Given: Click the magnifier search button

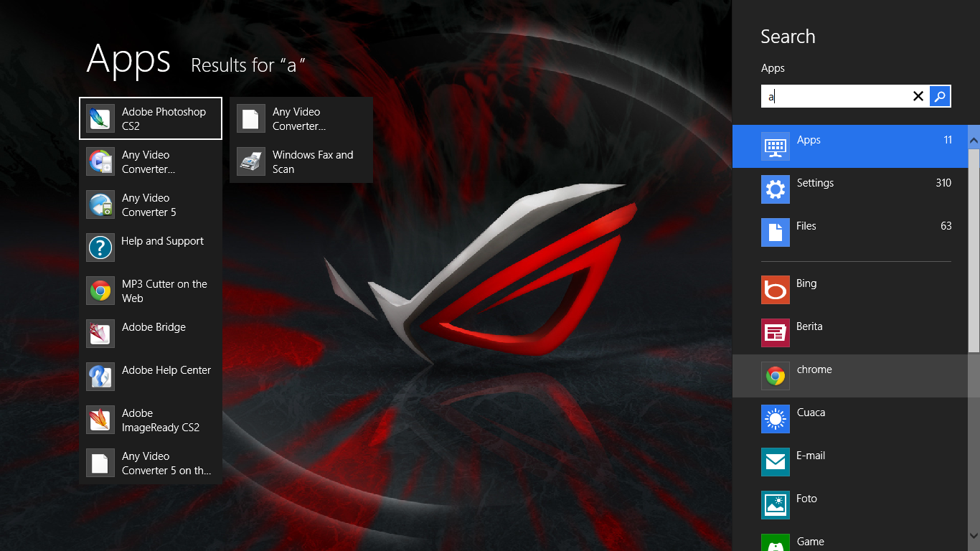Looking at the screenshot, I should (x=940, y=96).
